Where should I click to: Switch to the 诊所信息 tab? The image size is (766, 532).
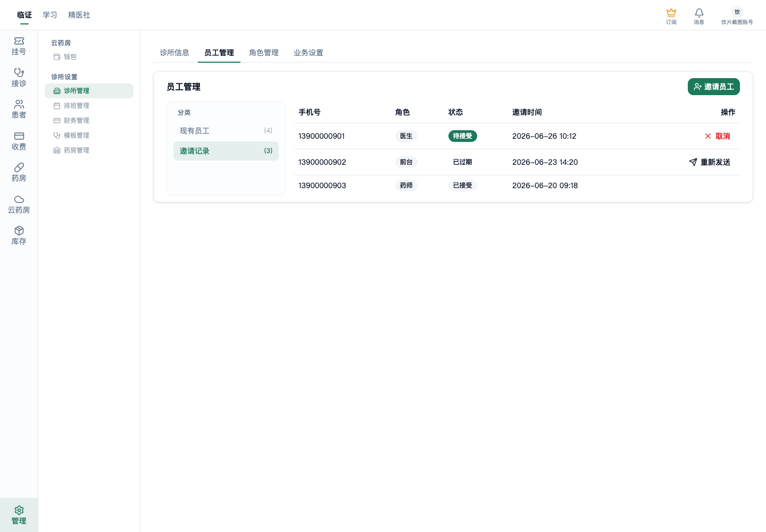174,53
